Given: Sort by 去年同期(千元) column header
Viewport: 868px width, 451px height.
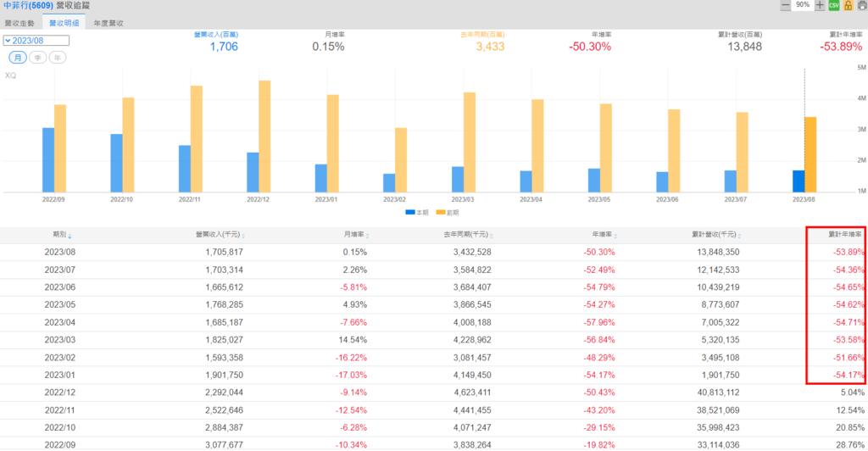Looking at the screenshot, I should (468, 235).
